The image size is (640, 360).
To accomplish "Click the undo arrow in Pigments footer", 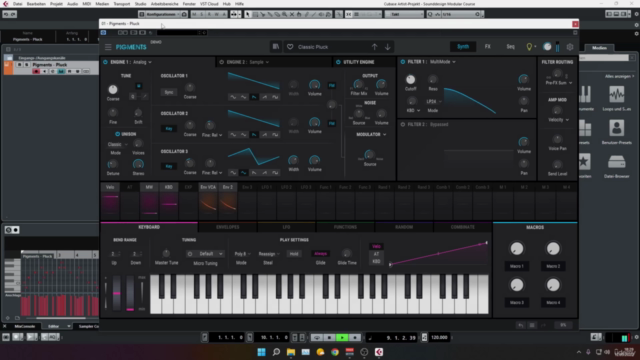I will pyautogui.click(x=520, y=325).
